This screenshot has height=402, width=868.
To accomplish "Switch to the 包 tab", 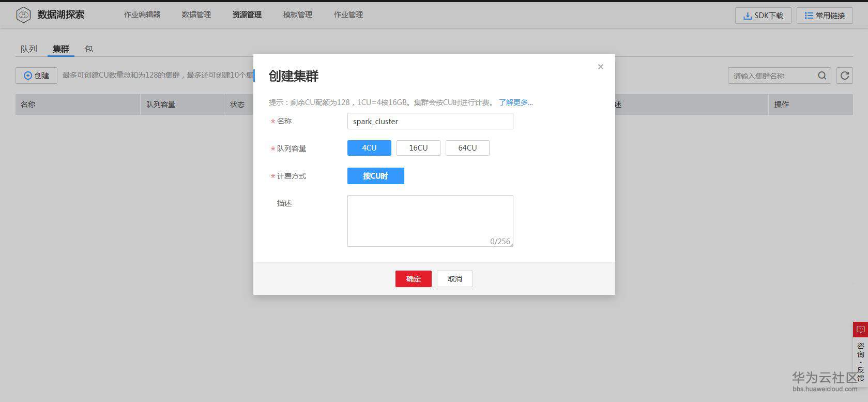I will pyautogui.click(x=89, y=49).
